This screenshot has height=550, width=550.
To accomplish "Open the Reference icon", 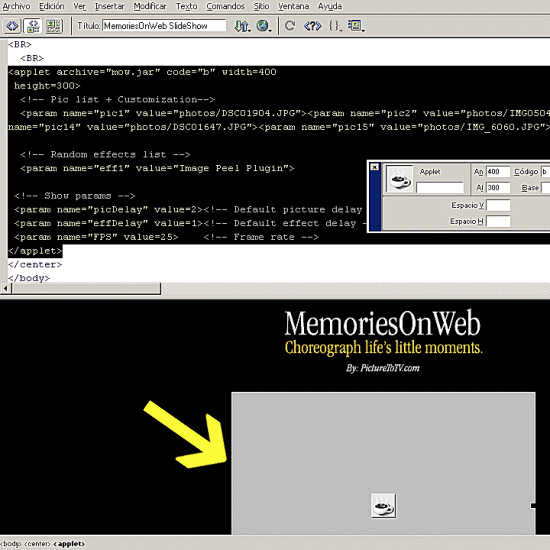I will (x=312, y=26).
